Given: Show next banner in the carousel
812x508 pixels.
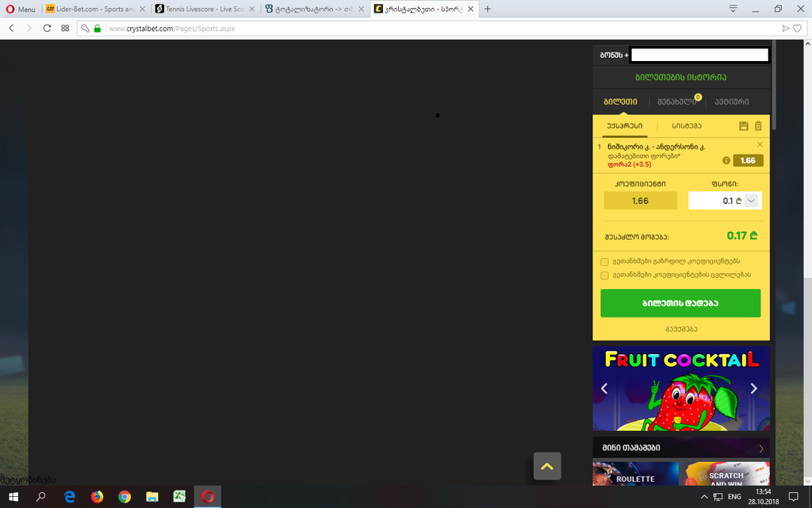Looking at the screenshot, I should 753,388.
